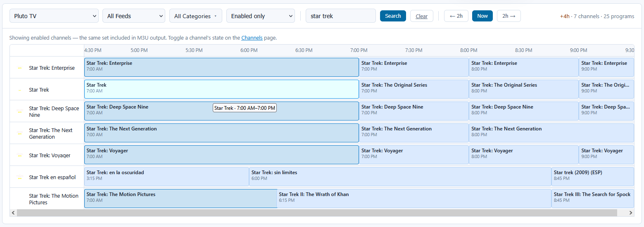
Task: Select Star trek (2009) (ESP) program
Action: 593,177
